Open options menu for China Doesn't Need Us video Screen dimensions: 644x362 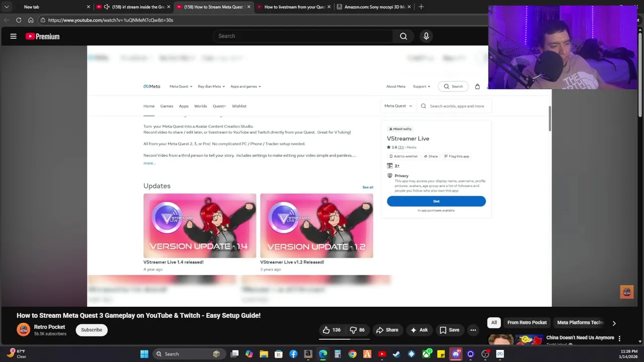619,338
